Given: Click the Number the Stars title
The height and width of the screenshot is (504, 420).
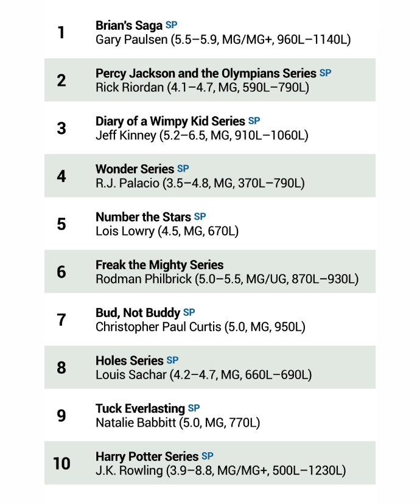Looking at the screenshot, I should click(143, 217).
